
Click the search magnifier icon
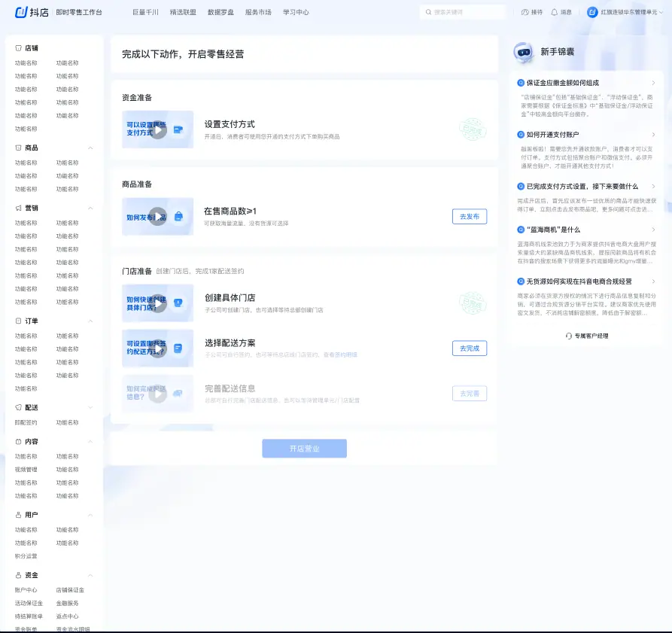tap(428, 12)
